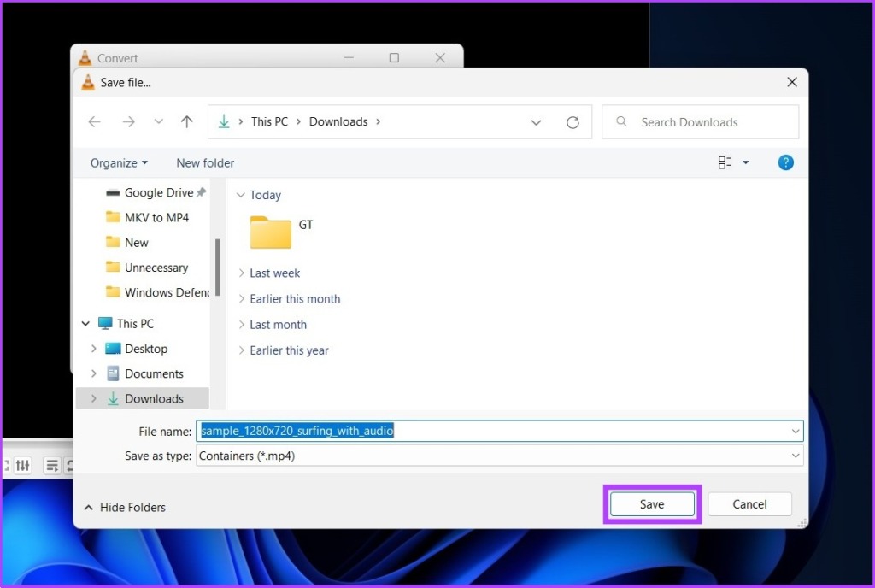Viewport: 875px width, 588px height.
Task: Open the recent locations chevron
Action: 158,121
